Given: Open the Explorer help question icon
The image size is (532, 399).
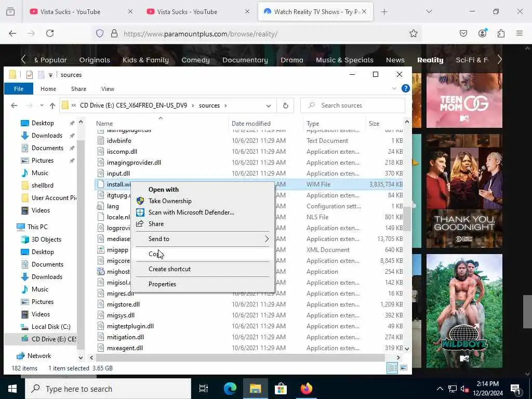Looking at the screenshot, I should coord(405,88).
